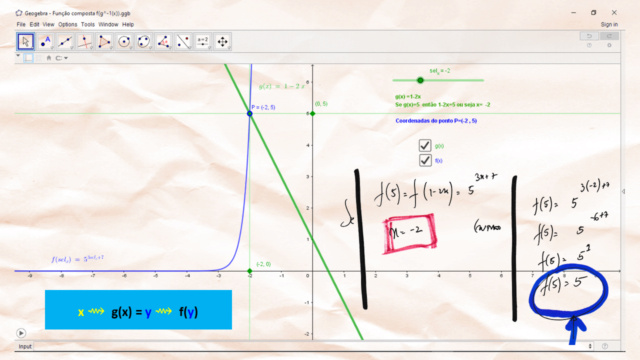Open the Window menu
Viewport: 640px width, 360px height.
108,24
